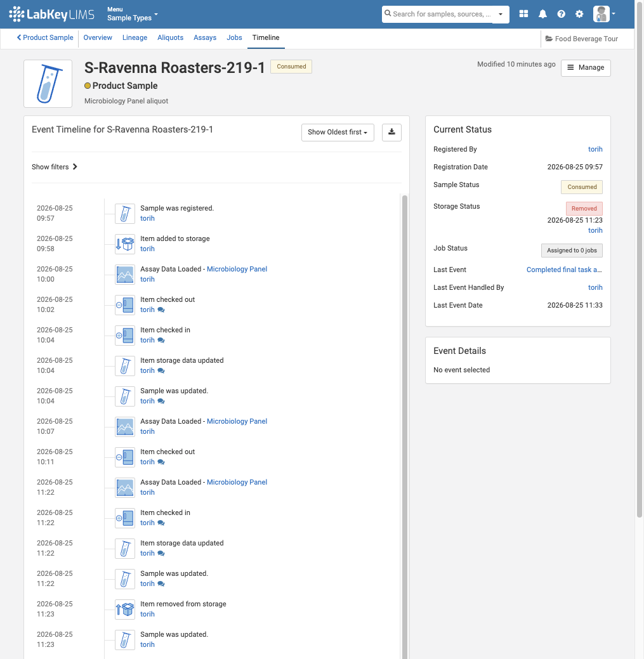644x659 pixels.
Task: Select the 11:23 Sample was updated icon
Action: tap(125, 640)
